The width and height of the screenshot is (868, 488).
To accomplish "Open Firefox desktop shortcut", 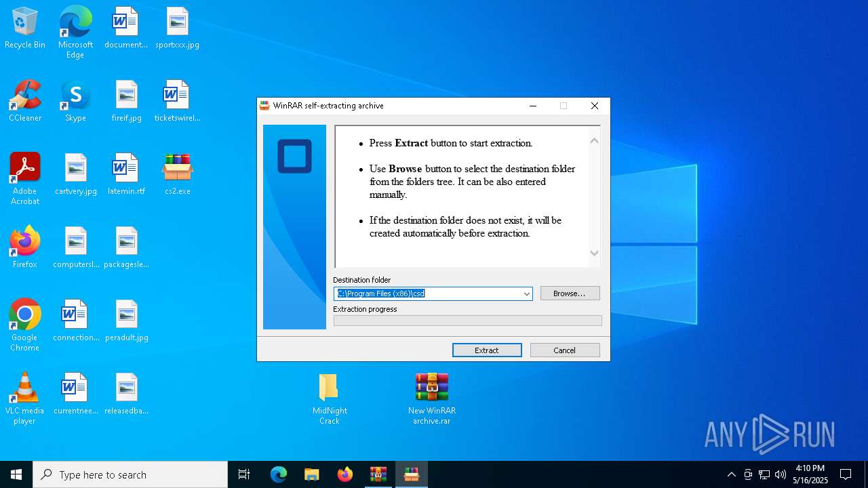I will [x=25, y=247].
